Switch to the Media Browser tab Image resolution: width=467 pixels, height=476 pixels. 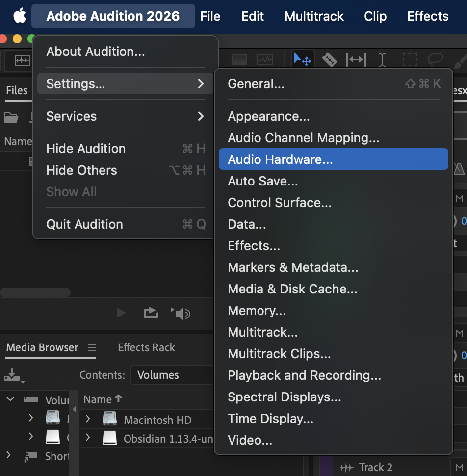[42, 347]
